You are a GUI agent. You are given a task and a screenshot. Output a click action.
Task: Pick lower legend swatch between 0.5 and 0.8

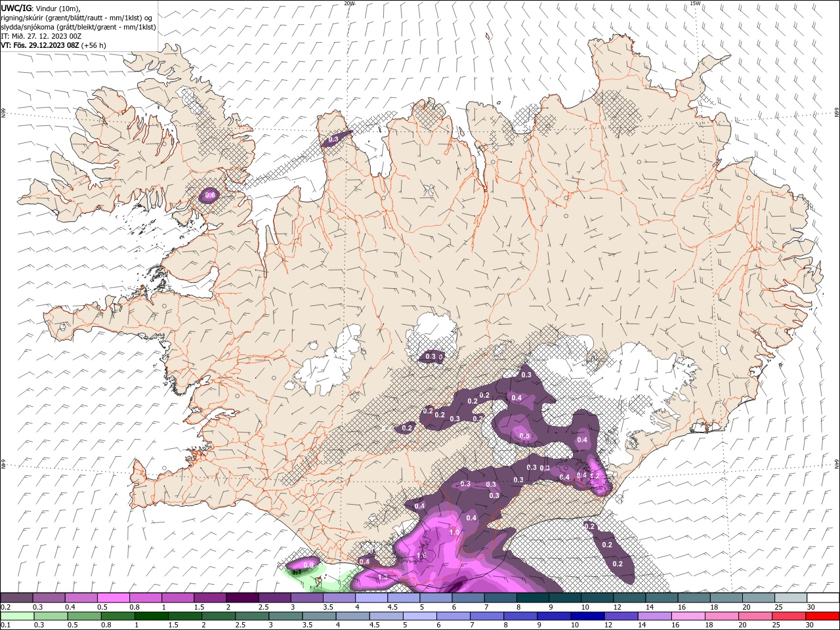84,616
